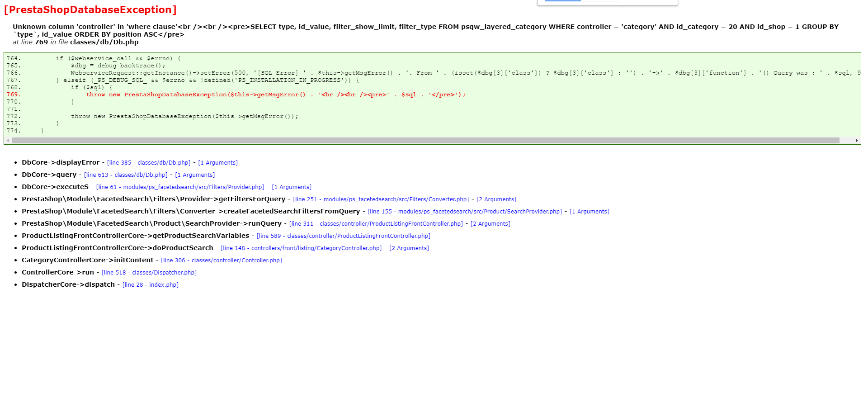868x407 pixels.
Task: Open line 589 ProductListingFrontController.php link
Action: coord(344,236)
